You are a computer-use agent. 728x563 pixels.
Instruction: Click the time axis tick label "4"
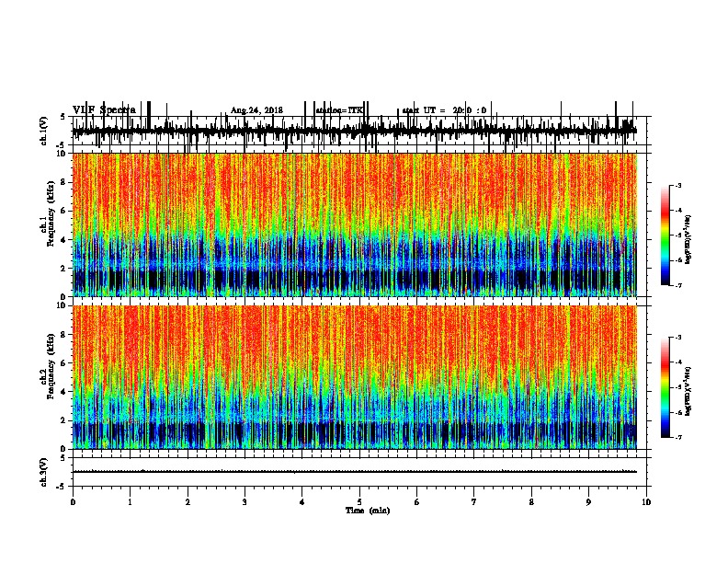pos(302,502)
